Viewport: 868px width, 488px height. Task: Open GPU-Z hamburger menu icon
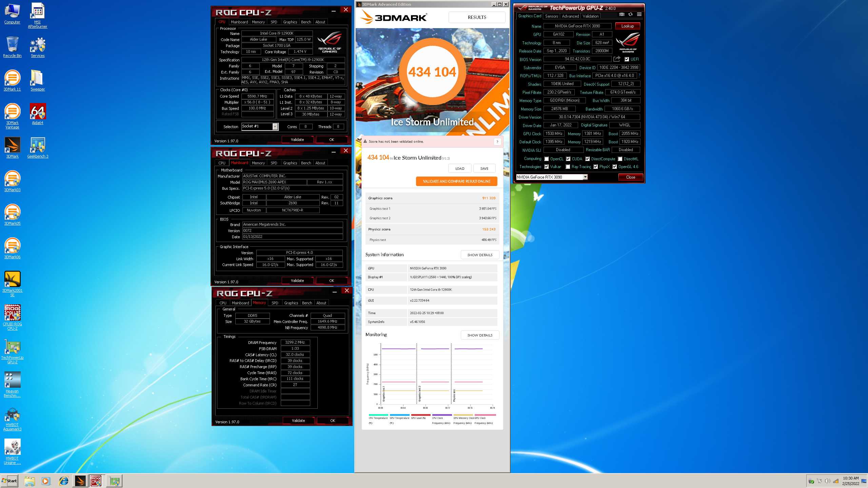[639, 14]
